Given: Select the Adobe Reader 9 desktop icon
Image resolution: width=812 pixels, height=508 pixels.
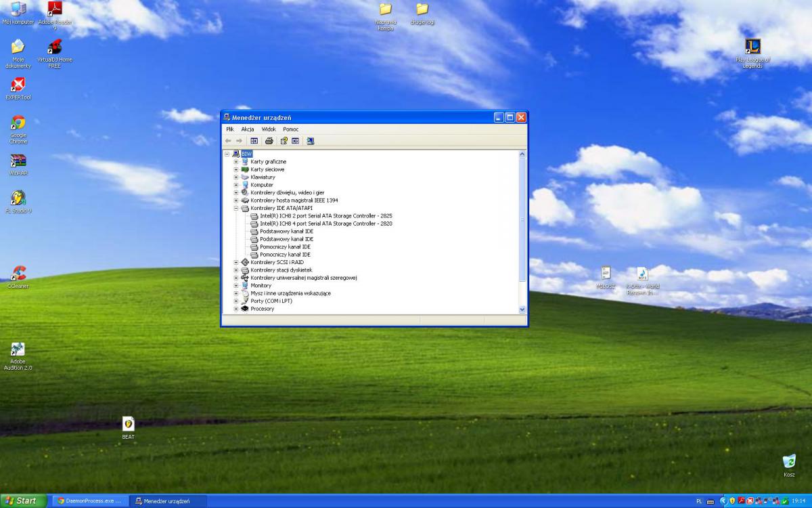Looking at the screenshot, I should [x=55, y=16].
